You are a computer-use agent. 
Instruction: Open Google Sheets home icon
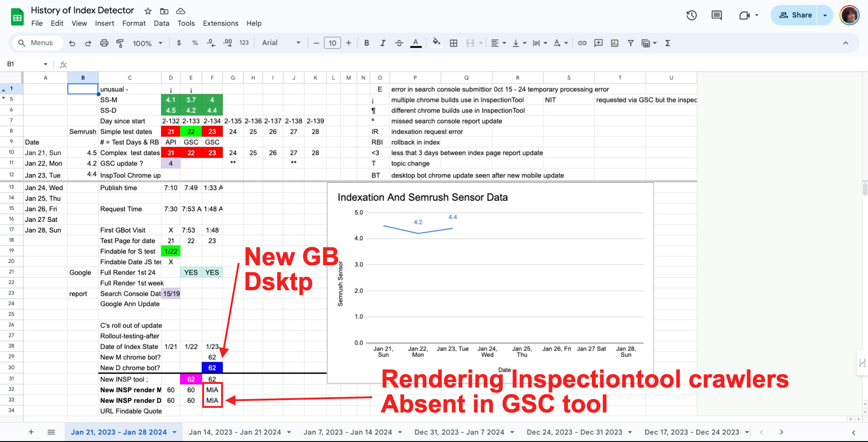click(x=18, y=17)
